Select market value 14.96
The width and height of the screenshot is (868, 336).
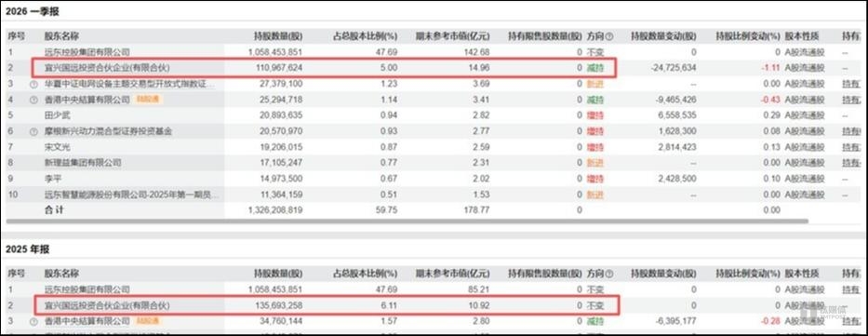click(x=480, y=68)
